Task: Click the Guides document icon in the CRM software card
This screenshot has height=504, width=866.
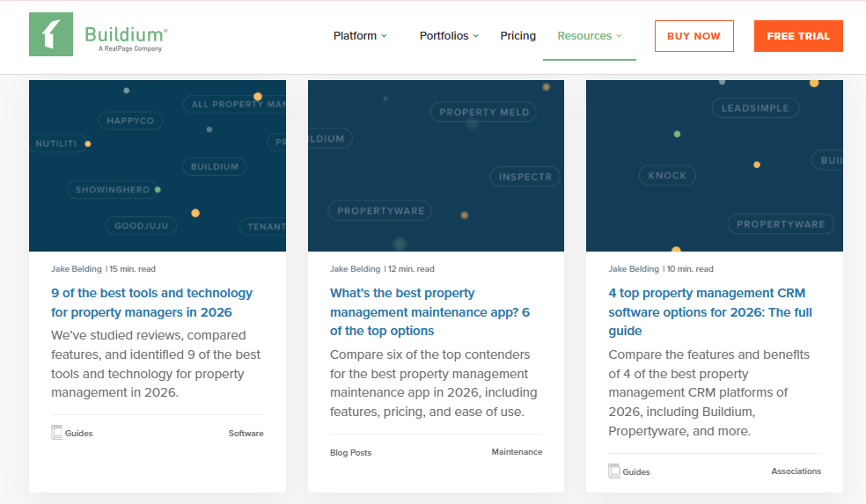Action: pos(613,471)
